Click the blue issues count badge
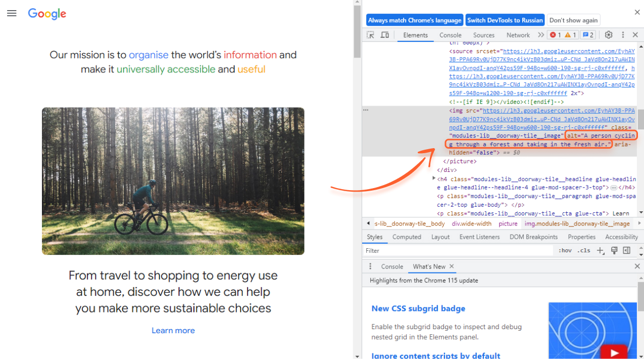This screenshot has height=359, width=644. coord(588,35)
